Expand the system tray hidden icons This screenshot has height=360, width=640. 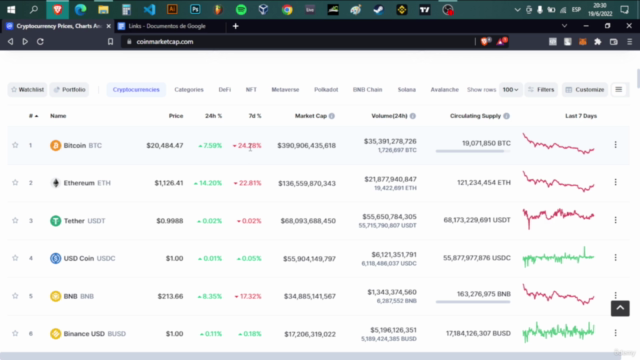click(517, 10)
